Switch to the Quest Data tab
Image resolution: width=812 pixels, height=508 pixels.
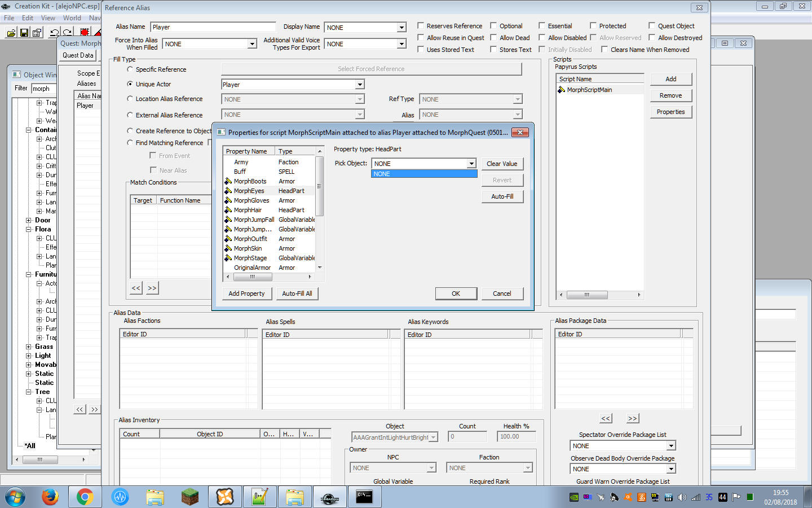point(78,55)
